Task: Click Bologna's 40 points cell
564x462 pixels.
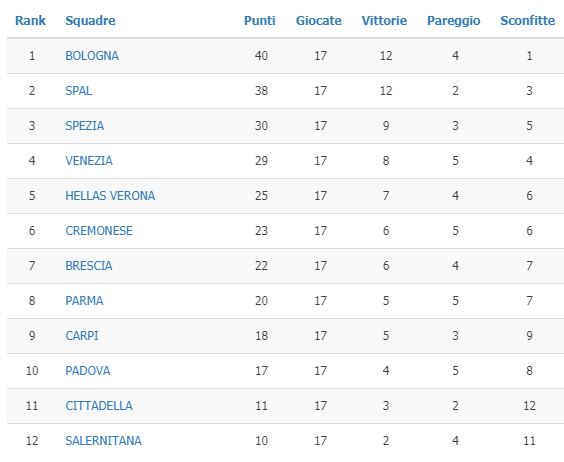Action: point(261,56)
